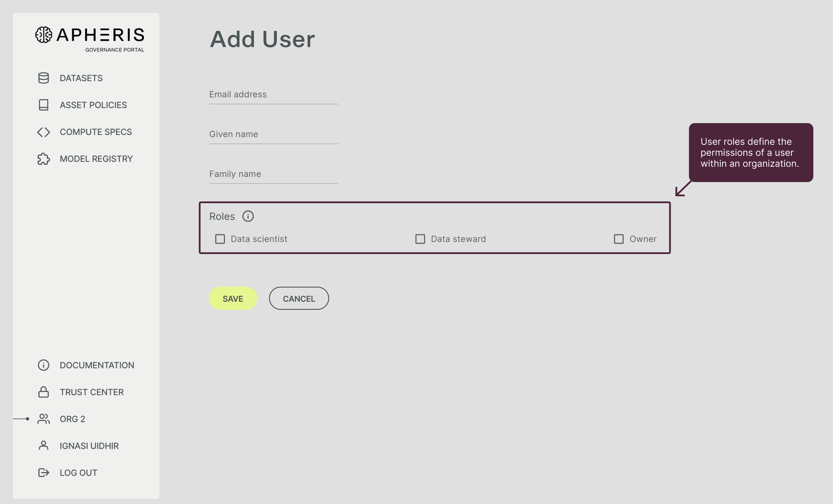Click the Documentation info icon
Screen dimensions: 833x504
click(43, 365)
